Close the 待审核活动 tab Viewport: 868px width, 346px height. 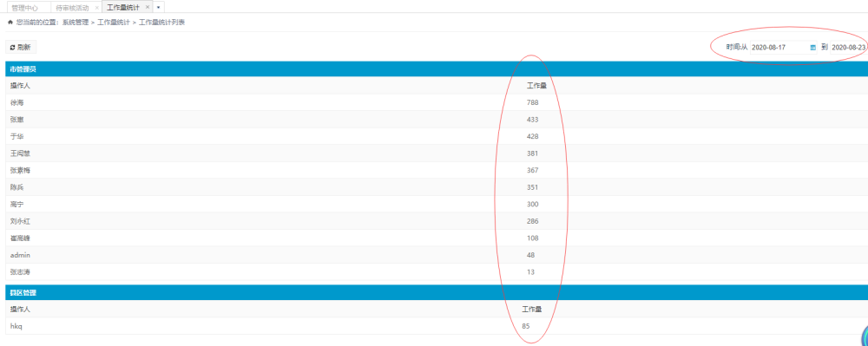tap(97, 8)
